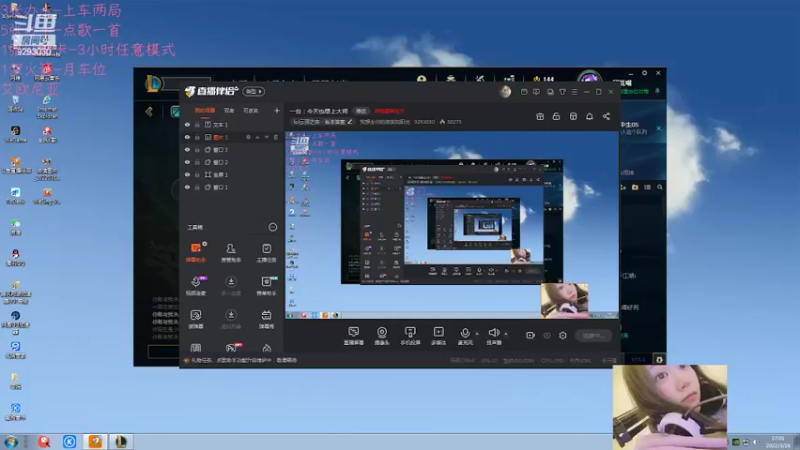Viewport: 800px width, 450px height.
Task: Select the orange highlighted scene tab
Action: [205, 111]
